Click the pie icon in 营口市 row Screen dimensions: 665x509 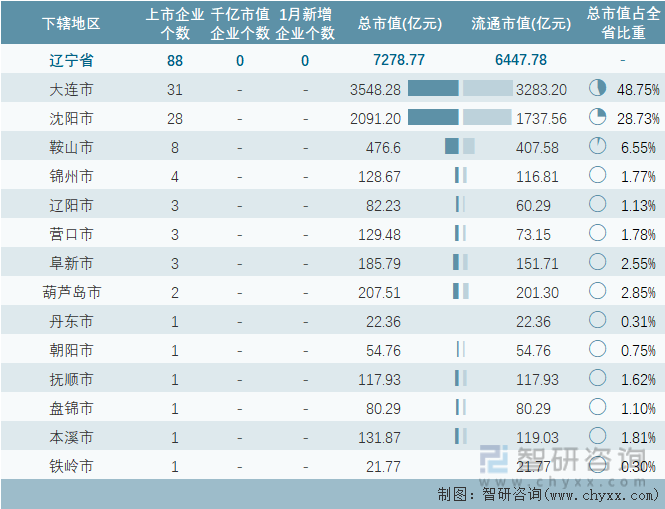click(597, 233)
